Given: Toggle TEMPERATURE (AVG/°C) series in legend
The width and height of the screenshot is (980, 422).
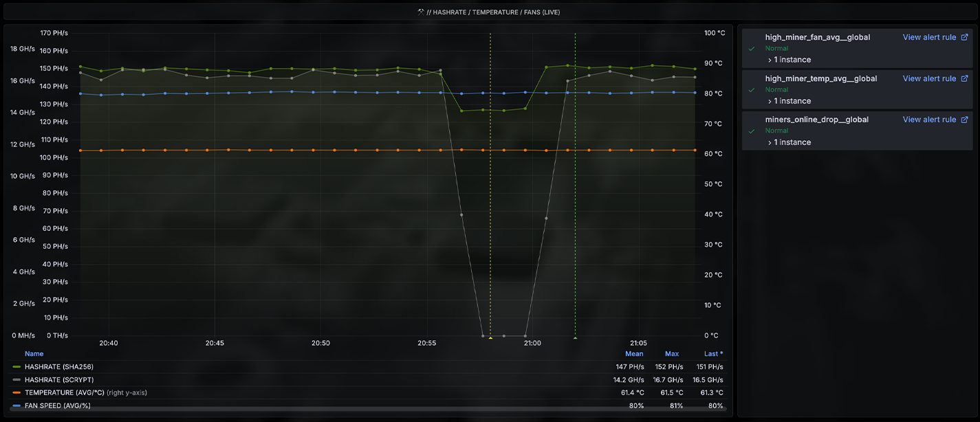Looking at the screenshot, I should point(66,392).
